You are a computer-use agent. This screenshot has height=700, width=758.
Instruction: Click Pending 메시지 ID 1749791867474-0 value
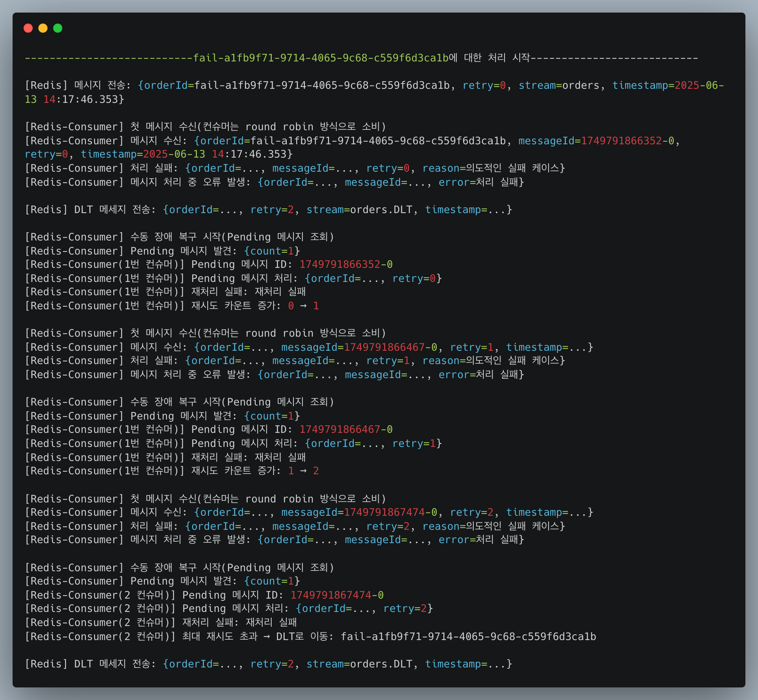(x=336, y=595)
